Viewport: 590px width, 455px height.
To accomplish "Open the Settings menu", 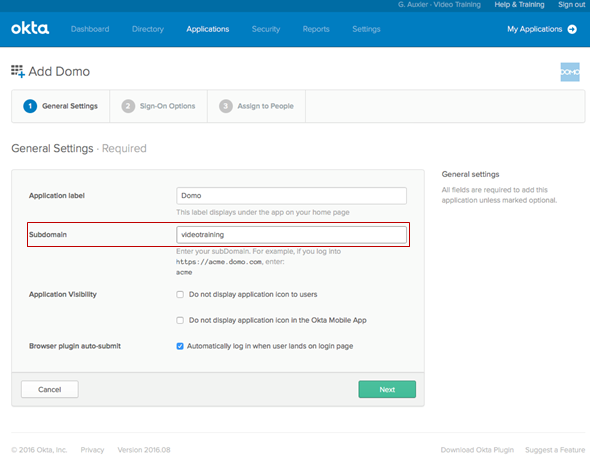I will 366,29.
